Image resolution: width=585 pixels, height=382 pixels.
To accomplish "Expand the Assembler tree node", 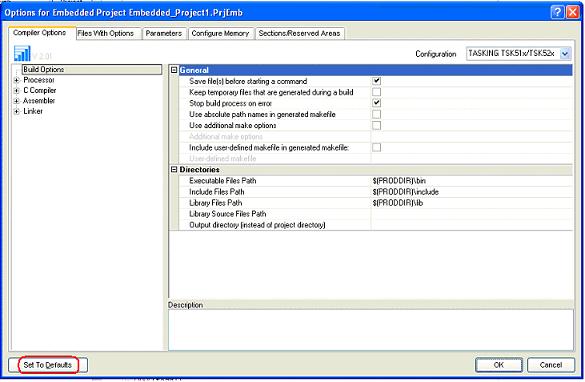I will pyautogui.click(x=16, y=101).
